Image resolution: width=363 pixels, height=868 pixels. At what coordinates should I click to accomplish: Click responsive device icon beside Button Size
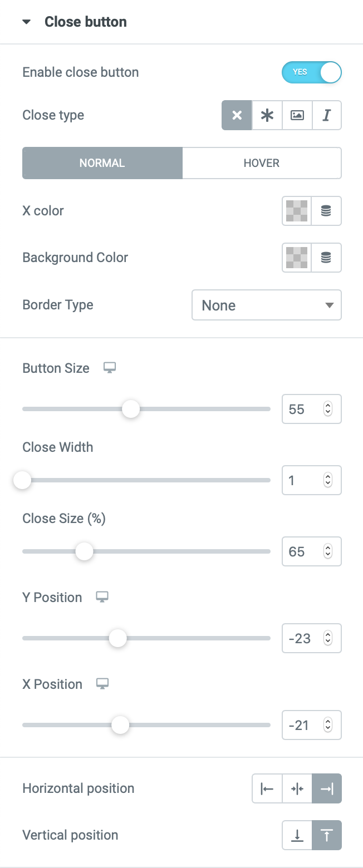[110, 368]
